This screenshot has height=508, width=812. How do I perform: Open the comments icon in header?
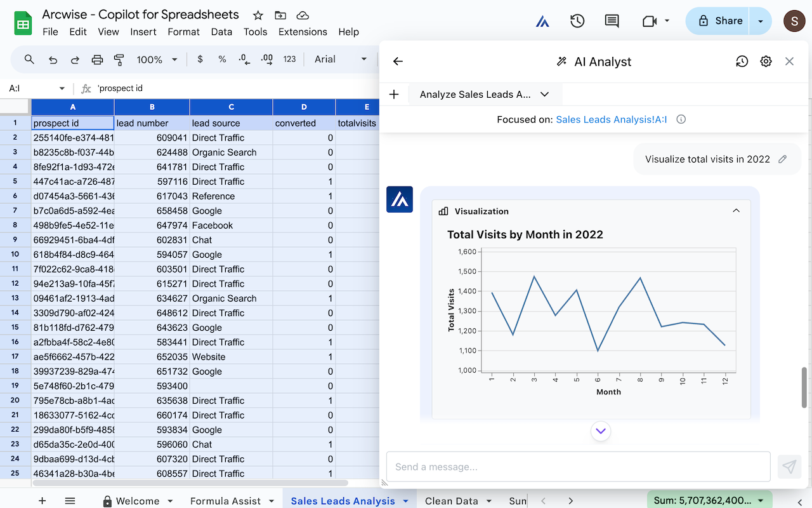612,21
